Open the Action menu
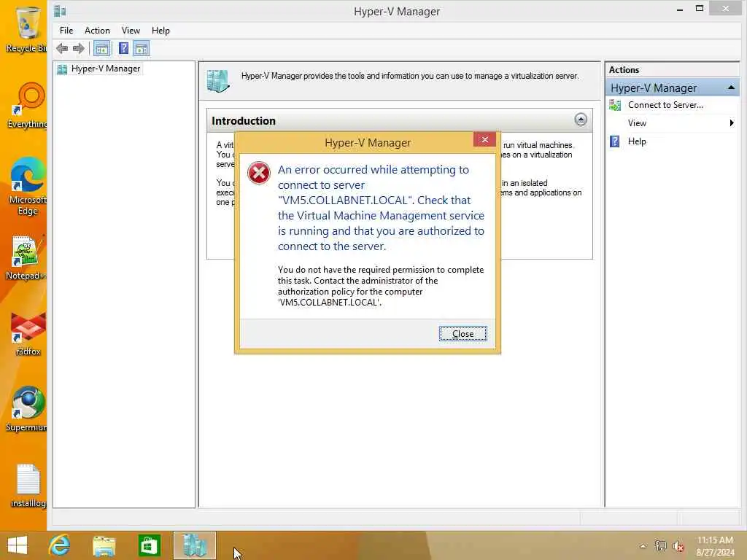This screenshot has width=747, height=560. click(97, 31)
